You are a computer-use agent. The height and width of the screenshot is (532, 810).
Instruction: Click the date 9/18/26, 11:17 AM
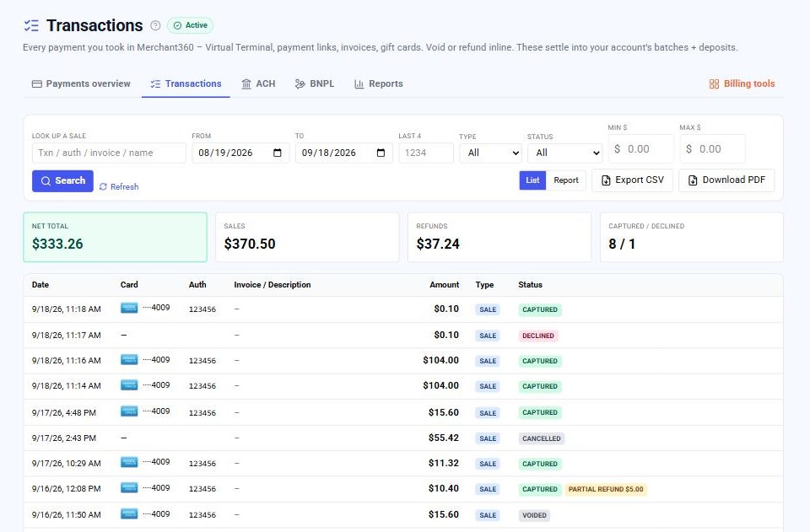[x=66, y=336]
